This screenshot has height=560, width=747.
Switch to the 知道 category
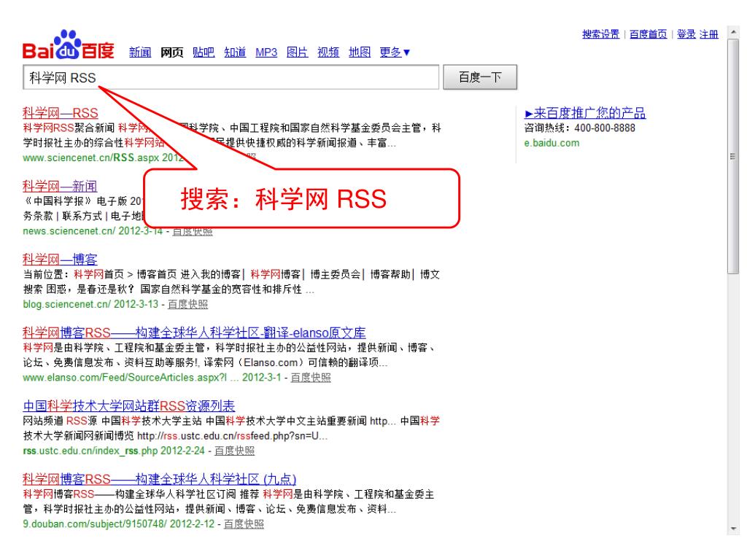[235, 52]
